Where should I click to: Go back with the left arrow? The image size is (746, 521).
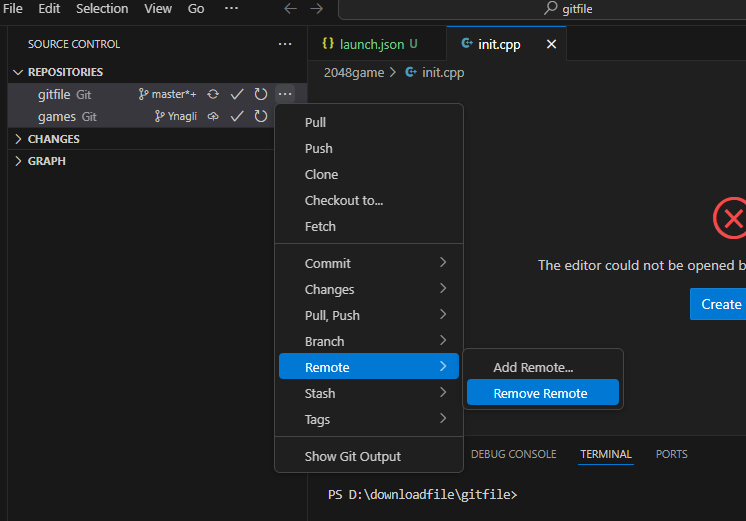coord(290,9)
